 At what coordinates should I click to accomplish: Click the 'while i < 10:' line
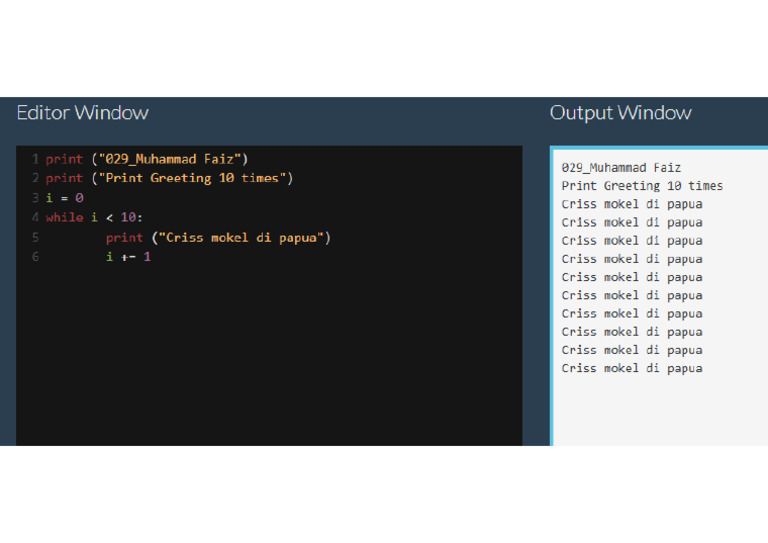[94, 217]
